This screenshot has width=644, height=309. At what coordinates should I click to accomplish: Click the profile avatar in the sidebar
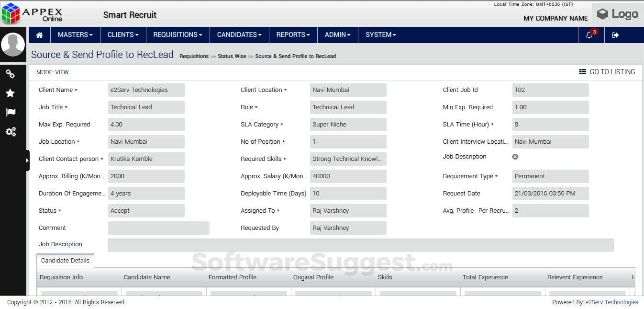(x=13, y=44)
